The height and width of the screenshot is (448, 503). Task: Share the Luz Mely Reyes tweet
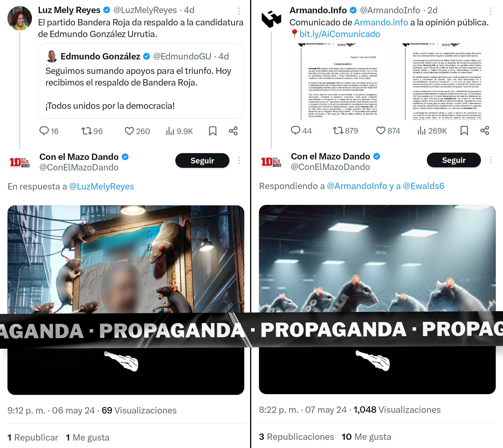(x=233, y=131)
